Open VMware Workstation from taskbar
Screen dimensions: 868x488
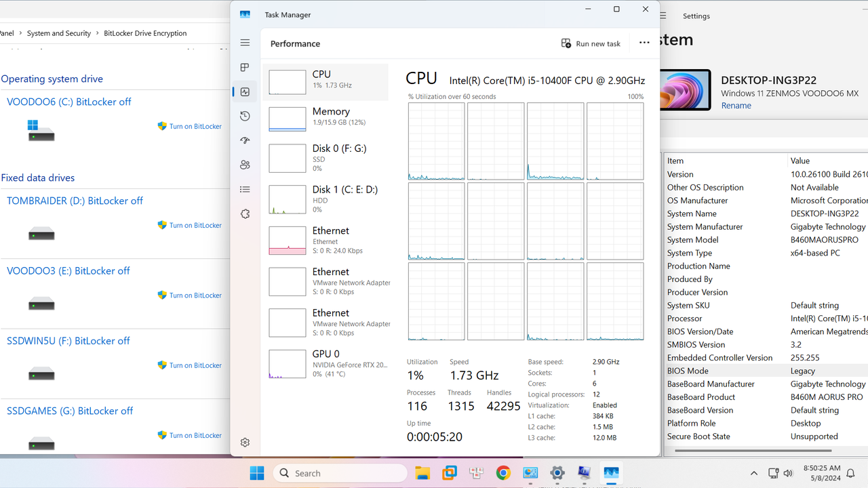click(450, 473)
